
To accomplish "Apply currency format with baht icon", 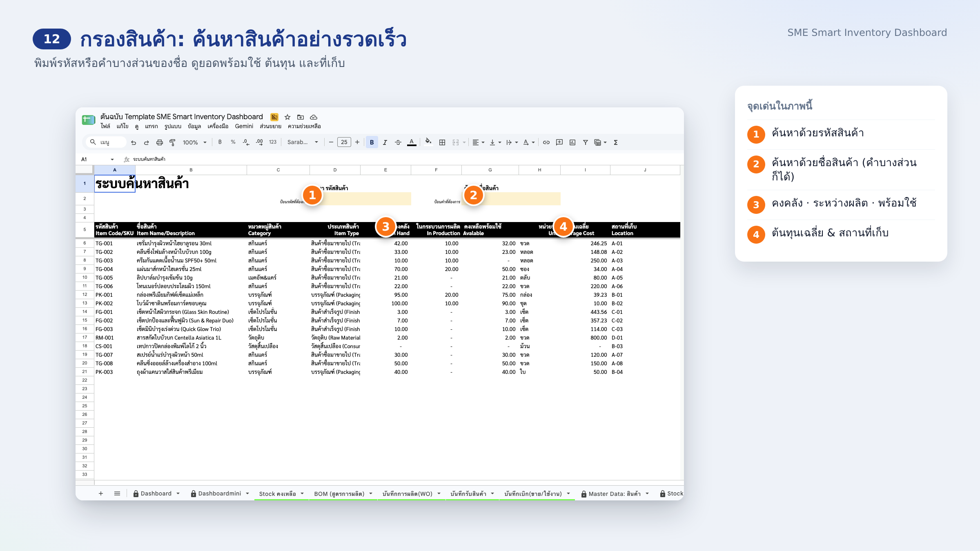I will point(220,142).
